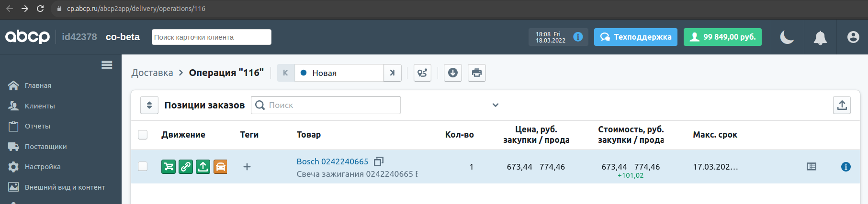
Task: Open the sort arrows beside Позиции заказов
Action: tap(149, 105)
